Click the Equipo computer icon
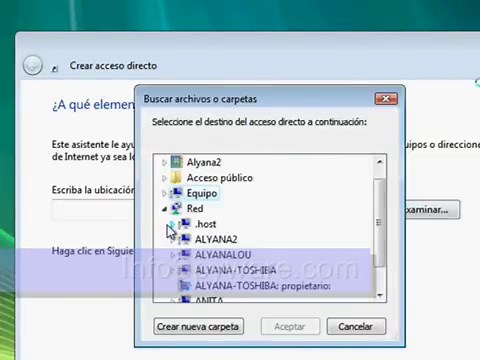Viewport: 480px width, 360px height. coord(176,193)
